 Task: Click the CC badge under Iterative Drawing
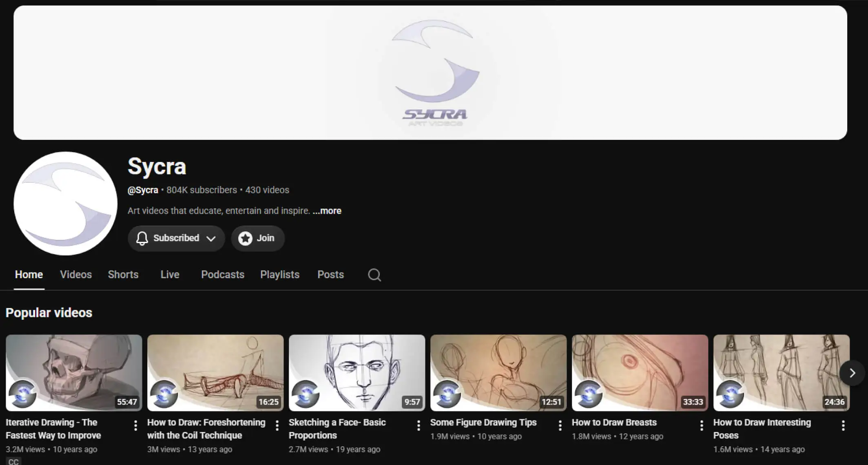click(13, 461)
